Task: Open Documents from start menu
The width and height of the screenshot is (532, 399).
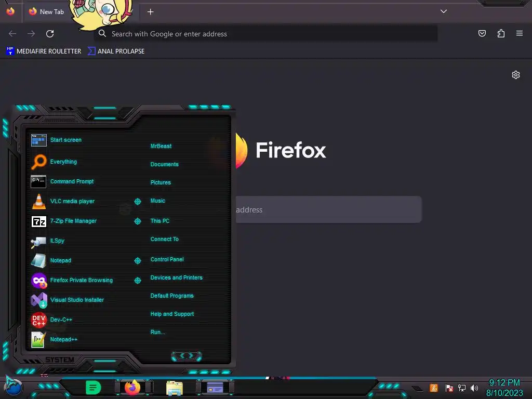Action: (164, 164)
